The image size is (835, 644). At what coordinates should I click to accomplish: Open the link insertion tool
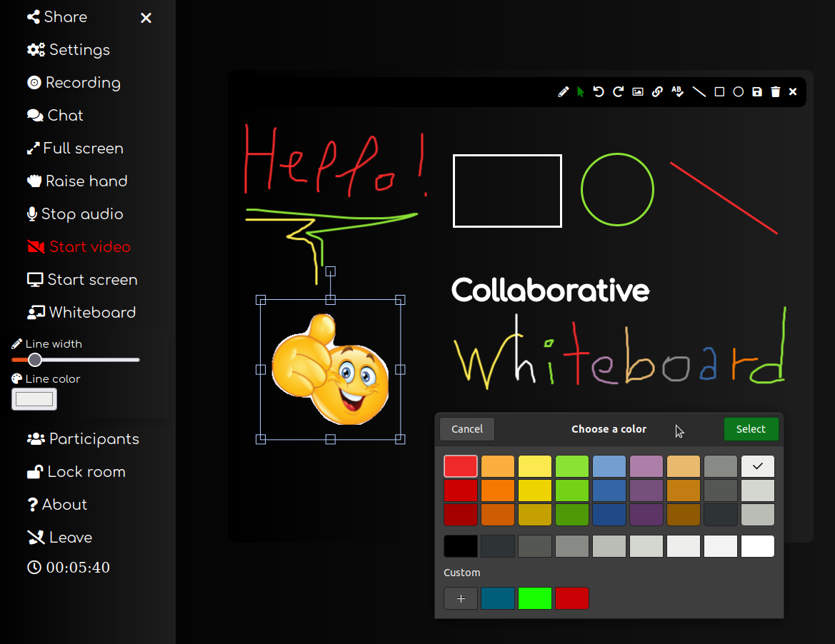(657, 91)
